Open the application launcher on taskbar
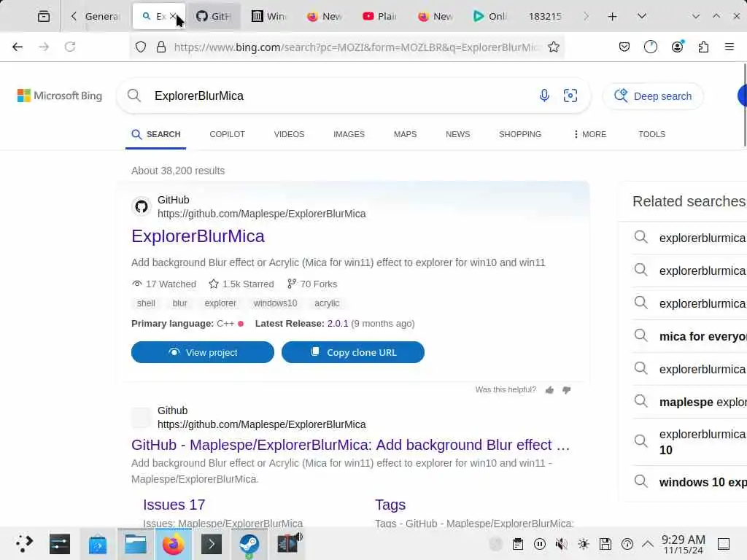This screenshot has height=560, width=747. click(23, 544)
